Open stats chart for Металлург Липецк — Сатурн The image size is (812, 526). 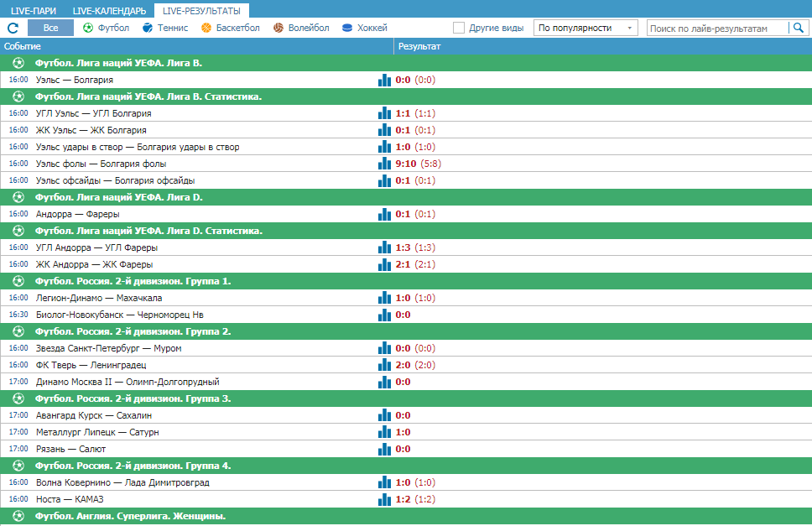pos(384,432)
